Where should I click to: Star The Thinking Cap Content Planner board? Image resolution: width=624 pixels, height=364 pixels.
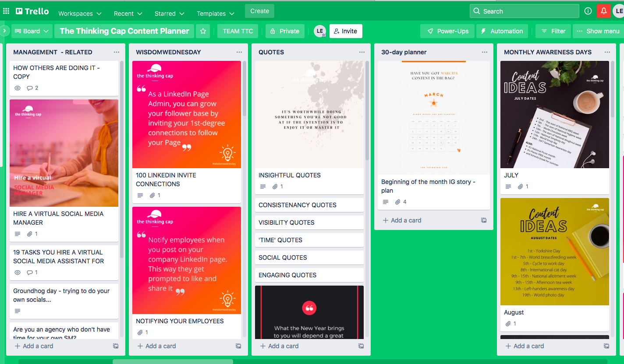[x=203, y=31]
